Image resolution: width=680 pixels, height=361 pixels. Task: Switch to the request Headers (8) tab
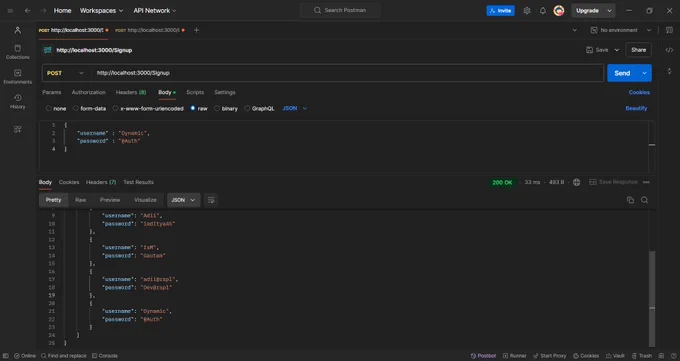point(131,92)
